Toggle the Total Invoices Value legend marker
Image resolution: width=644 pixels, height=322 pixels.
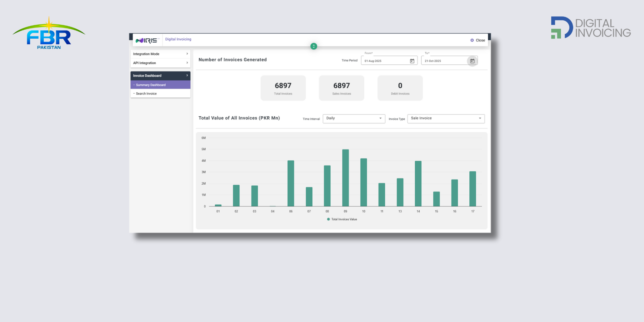328,219
